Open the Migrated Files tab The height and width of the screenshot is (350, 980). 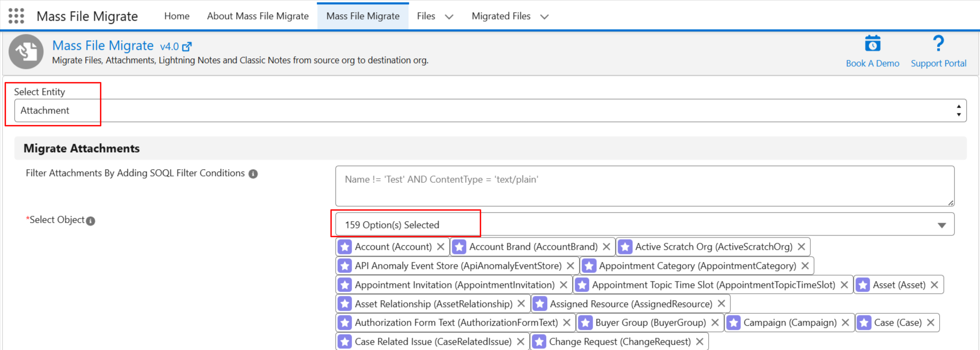click(501, 16)
